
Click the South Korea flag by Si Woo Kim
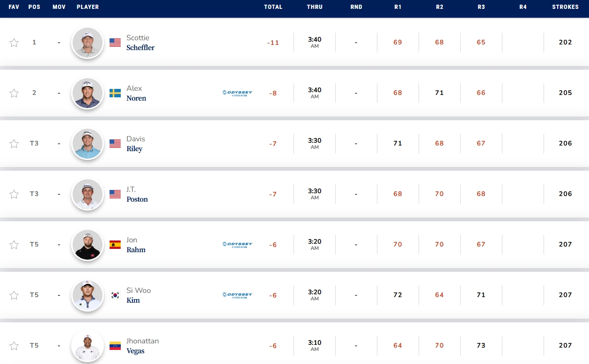pyautogui.click(x=115, y=295)
